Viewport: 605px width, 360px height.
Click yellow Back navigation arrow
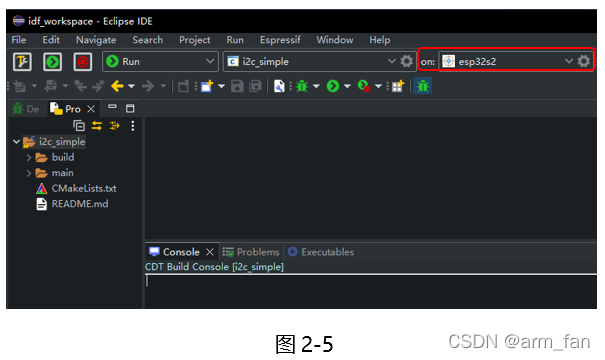pyautogui.click(x=117, y=86)
